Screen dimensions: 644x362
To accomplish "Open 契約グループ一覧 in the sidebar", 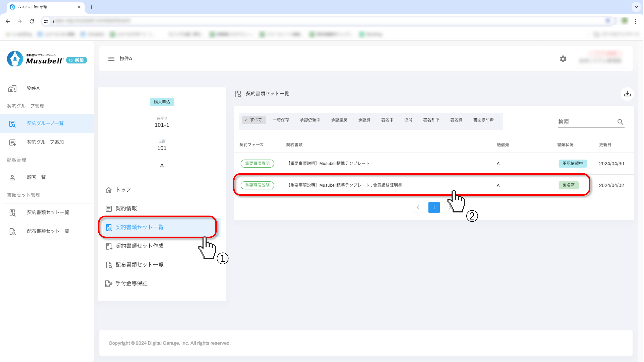I will (x=45, y=124).
